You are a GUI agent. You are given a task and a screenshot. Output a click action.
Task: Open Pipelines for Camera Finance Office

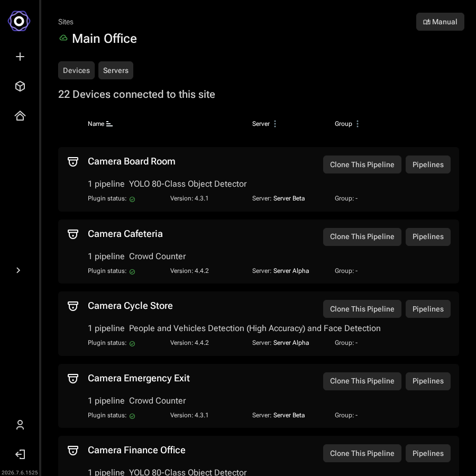pyautogui.click(x=428, y=453)
